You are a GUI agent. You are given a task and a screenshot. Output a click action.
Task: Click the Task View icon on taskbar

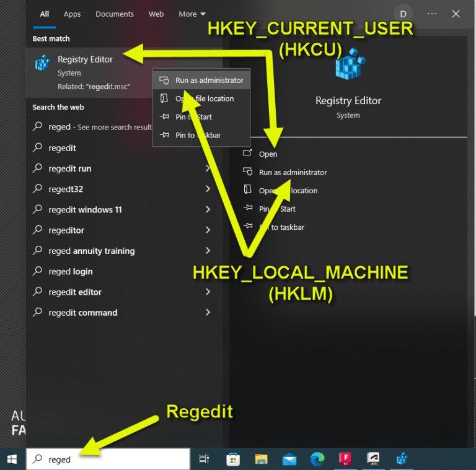[x=204, y=459]
